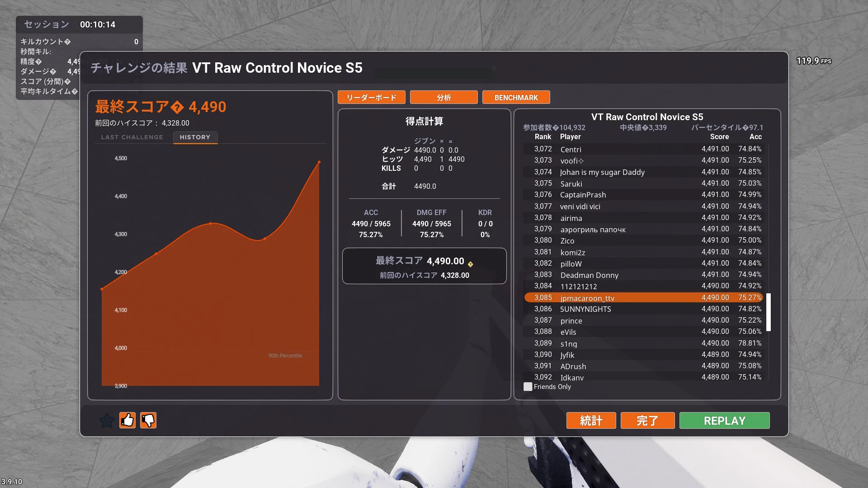Switch to the LAST CHALLENGE tab
This screenshot has width=868, height=488.
pyautogui.click(x=132, y=137)
